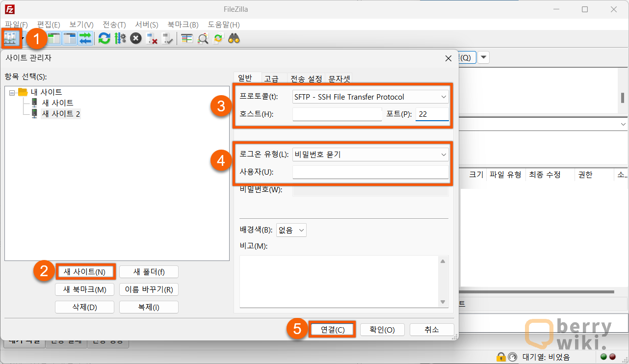Switch to the 전송 설정 tab
The height and width of the screenshot is (364, 629).
[306, 79]
